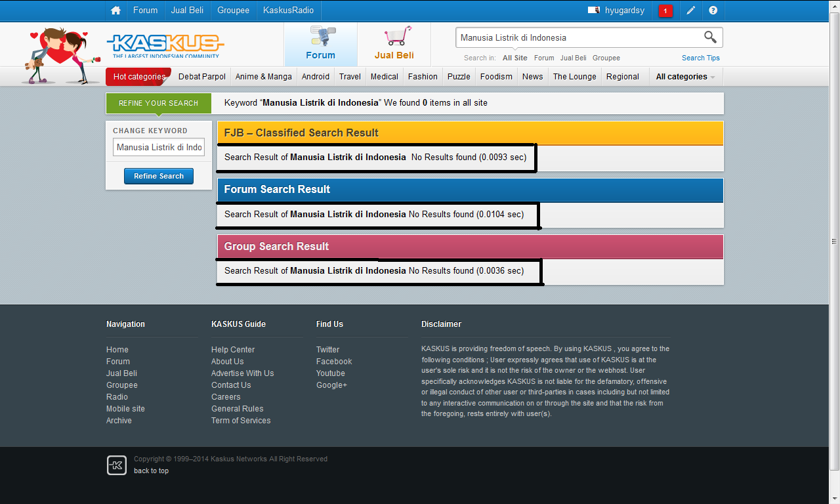
Task: Set search scope to Groupee
Action: (x=606, y=58)
